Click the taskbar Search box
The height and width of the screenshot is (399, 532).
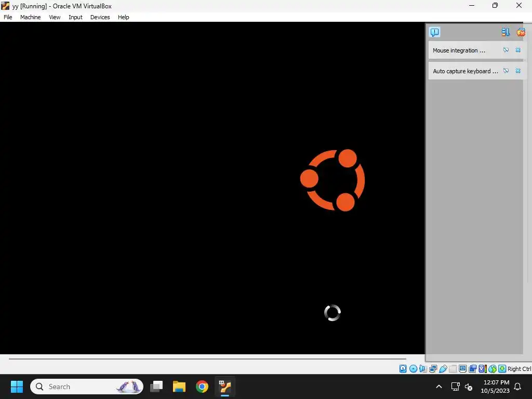87,387
